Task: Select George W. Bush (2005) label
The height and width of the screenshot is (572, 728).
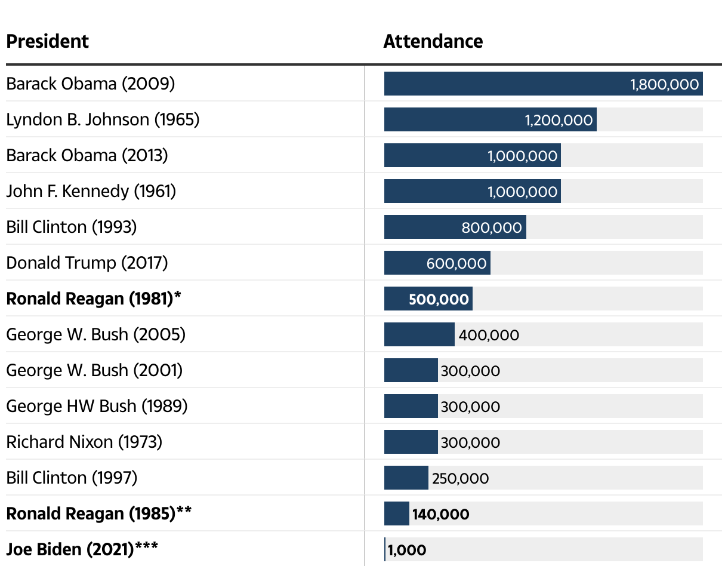Action: click(x=96, y=334)
